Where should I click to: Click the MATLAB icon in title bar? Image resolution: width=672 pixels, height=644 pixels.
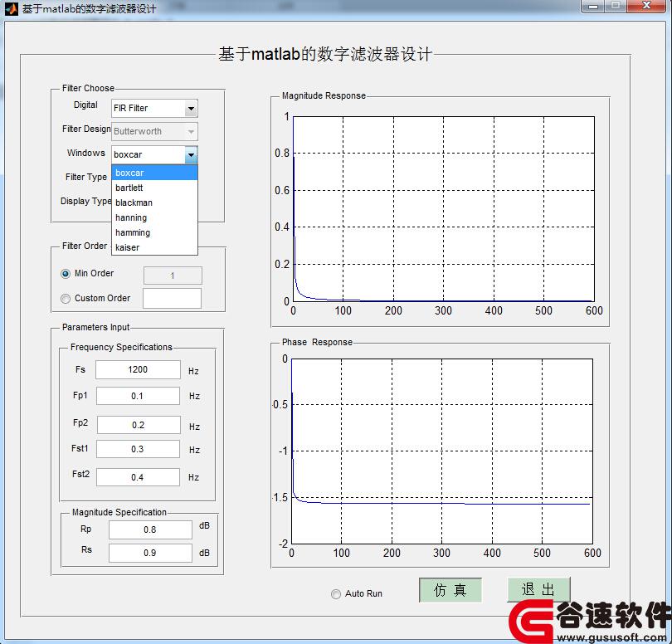(x=11, y=8)
